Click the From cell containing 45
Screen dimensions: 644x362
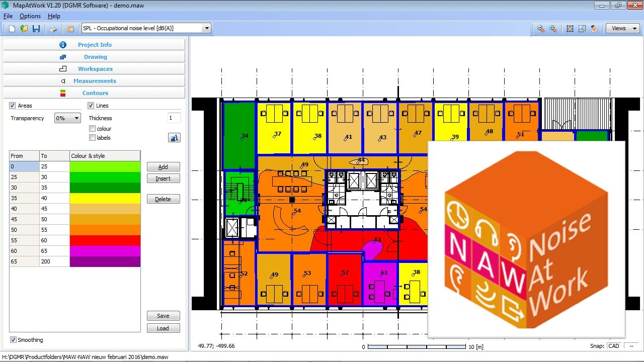point(24,219)
